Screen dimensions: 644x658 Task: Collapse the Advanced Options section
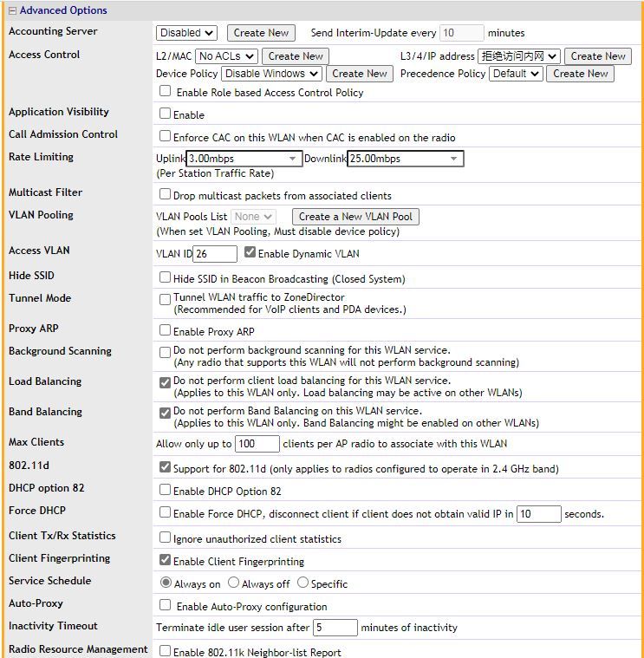(13, 11)
